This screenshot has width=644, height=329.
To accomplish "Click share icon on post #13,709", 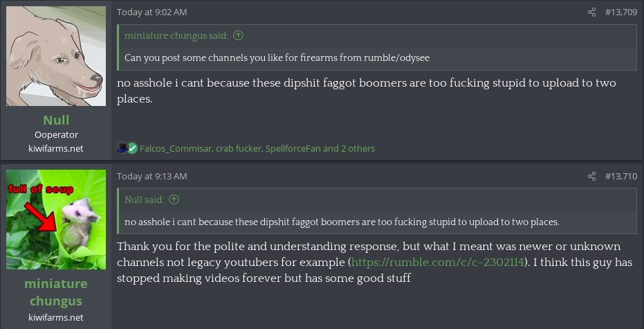I will (591, 12).
